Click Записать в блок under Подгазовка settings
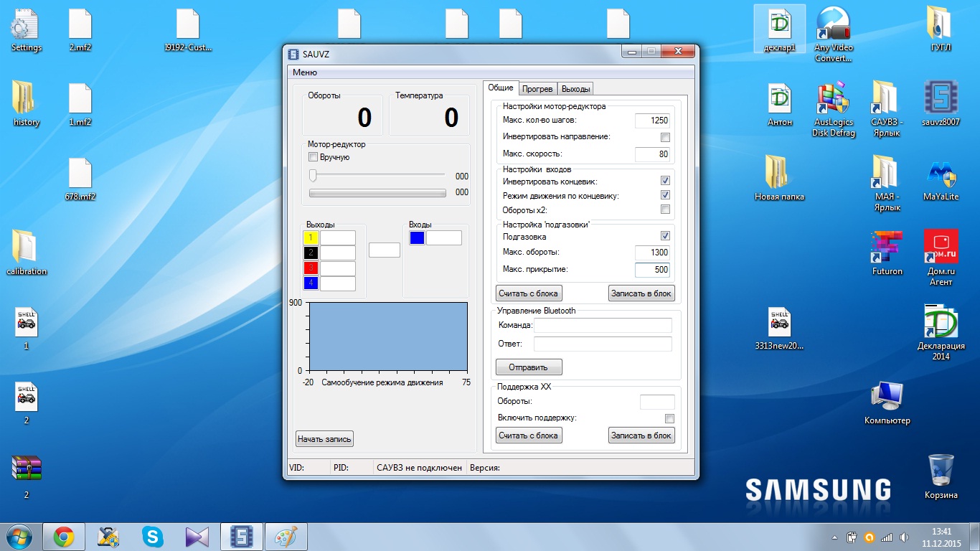 641,293
